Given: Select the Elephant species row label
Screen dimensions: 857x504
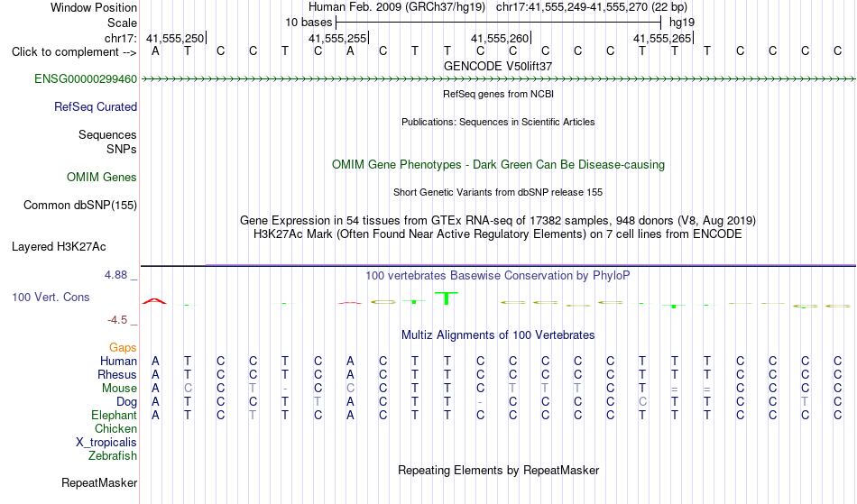Looking at the screenshot, I should point(114,416).
